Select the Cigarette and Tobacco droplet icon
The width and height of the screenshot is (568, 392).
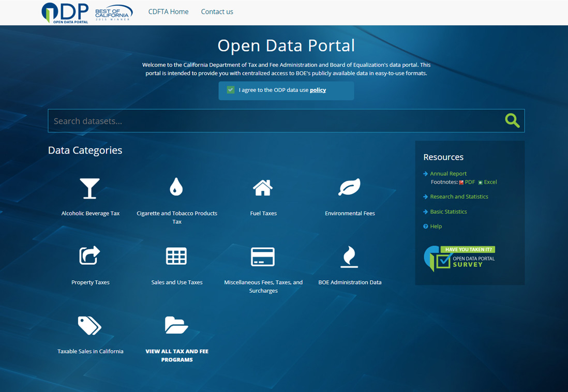point(176,187)
